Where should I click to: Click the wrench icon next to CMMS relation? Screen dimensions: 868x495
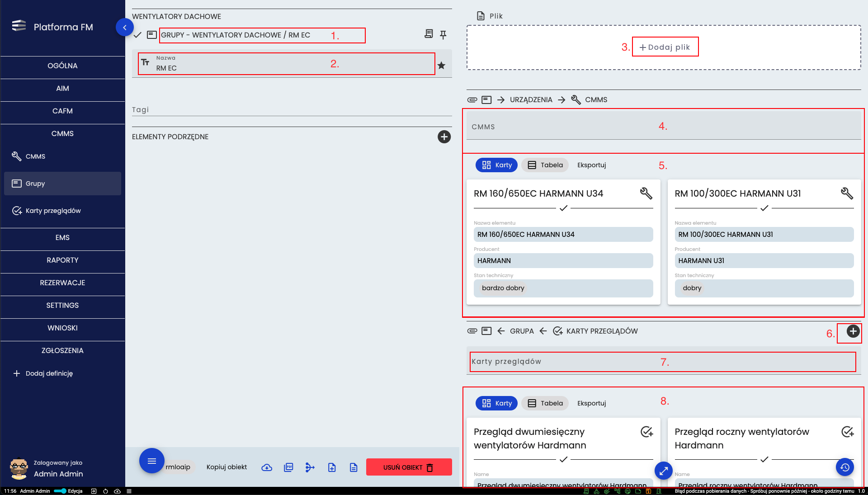pyautogui.click(x=576, y=100)
